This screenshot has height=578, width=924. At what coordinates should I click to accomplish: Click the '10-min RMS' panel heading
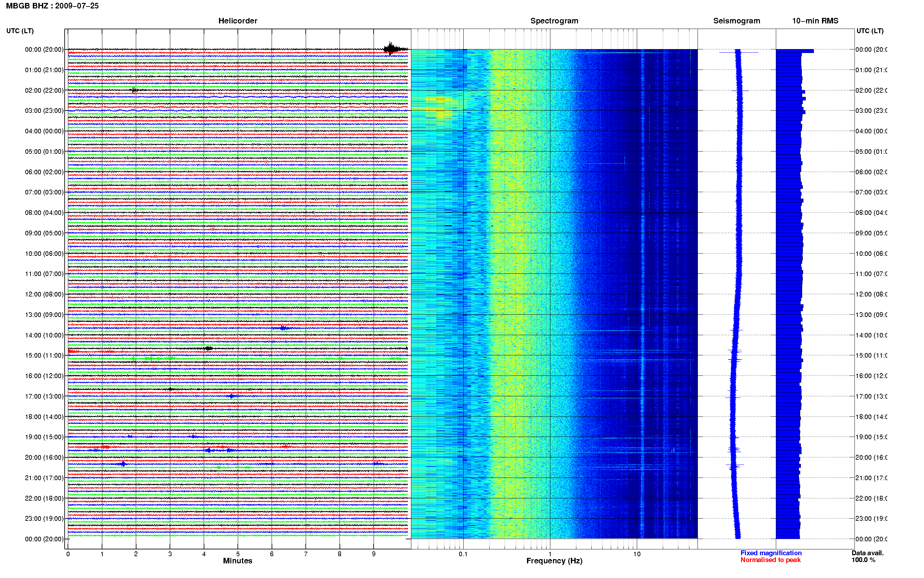(815, 21)
